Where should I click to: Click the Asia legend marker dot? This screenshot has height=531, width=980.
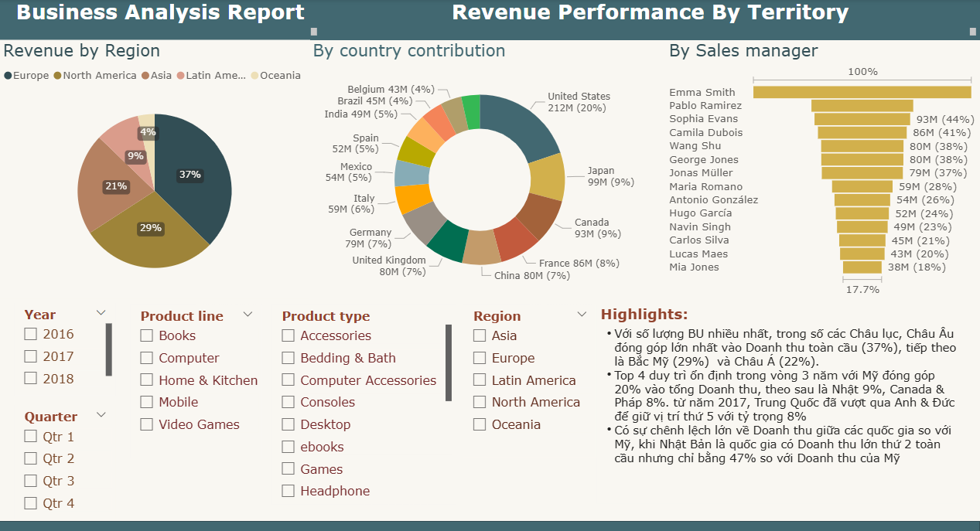tap(145, 76)
